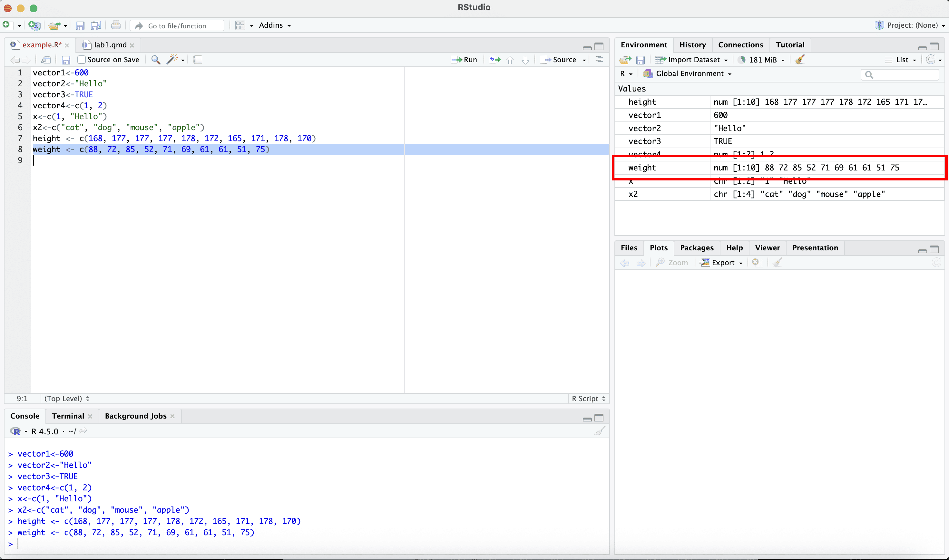
Task: Open the Addins dropdown menu
Action: coord(274,25)
